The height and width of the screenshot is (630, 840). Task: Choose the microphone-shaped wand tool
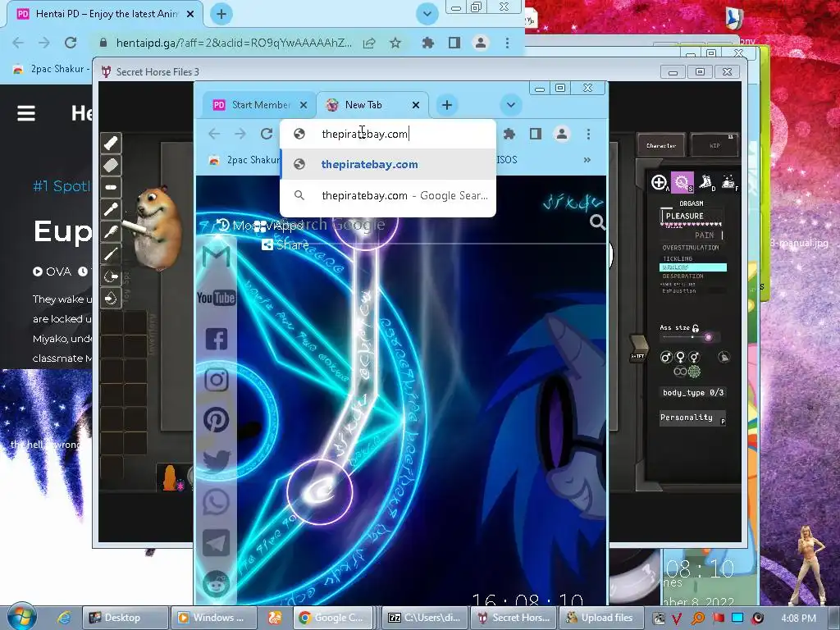click(x=111, y=209)
